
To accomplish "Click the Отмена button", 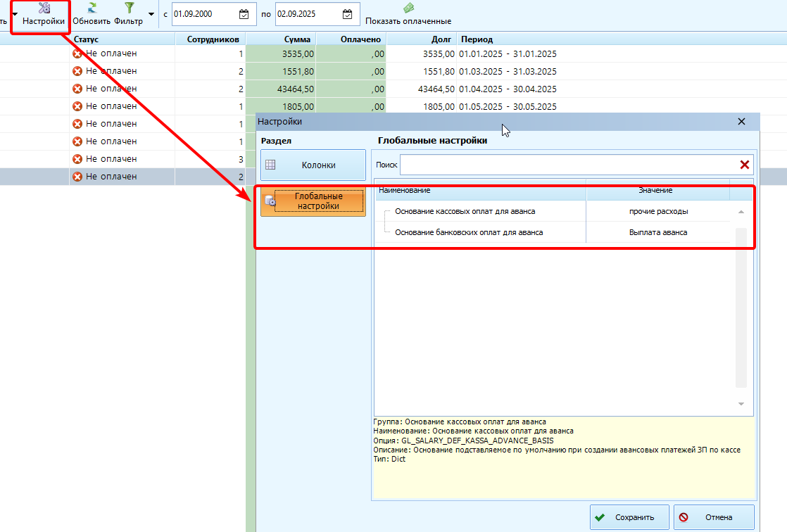I will pos(714,517).
